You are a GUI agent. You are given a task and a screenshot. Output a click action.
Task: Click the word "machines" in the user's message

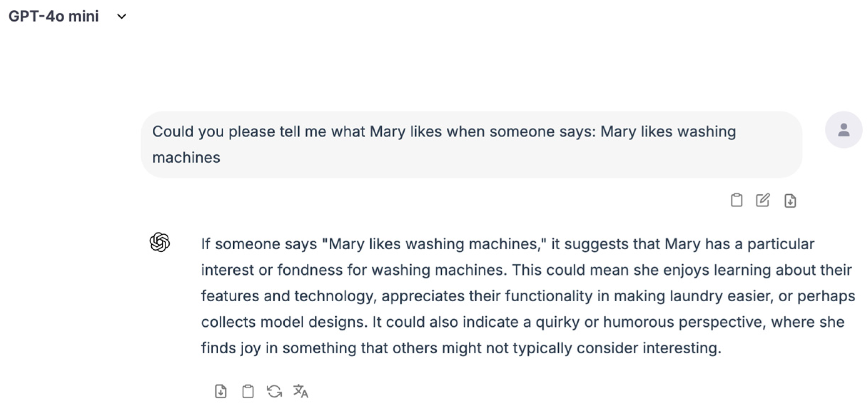[186, 158]
